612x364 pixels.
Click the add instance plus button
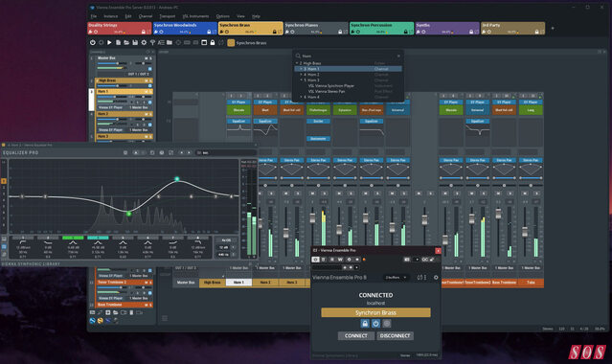[552, 28]
